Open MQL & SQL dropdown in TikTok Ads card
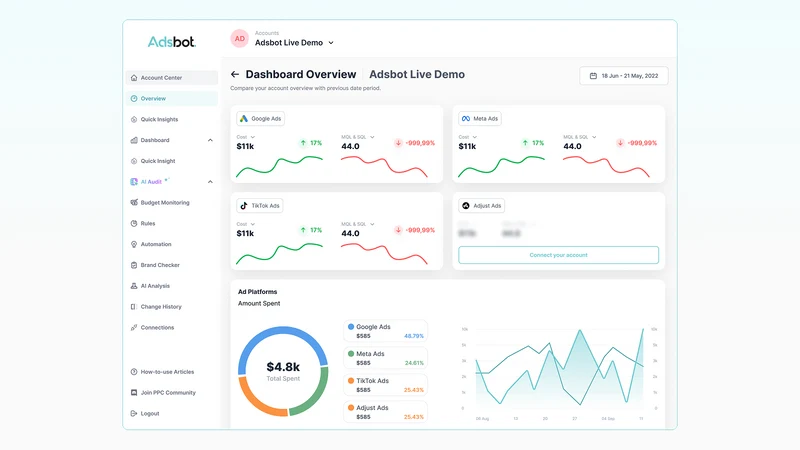The height and width of the screenshot is (450, 800). [358, 224]
